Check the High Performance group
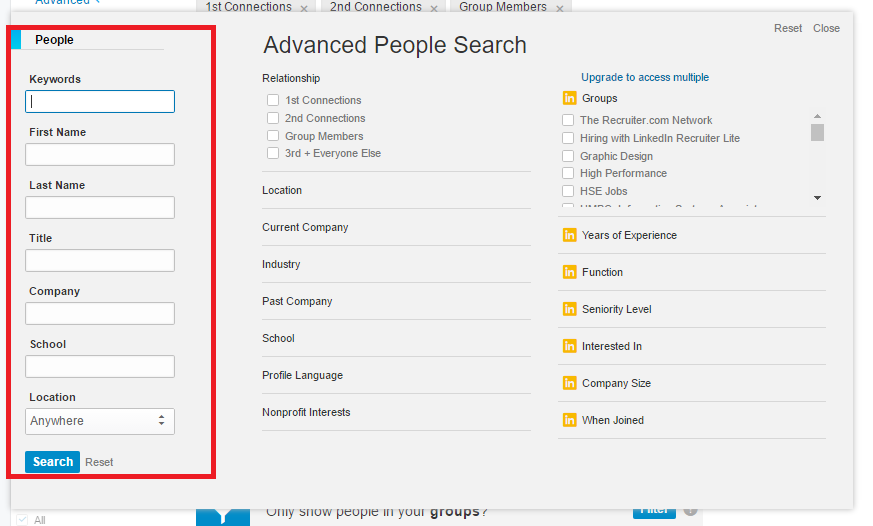This screenshot has width=873, height=526. point(568,173)
